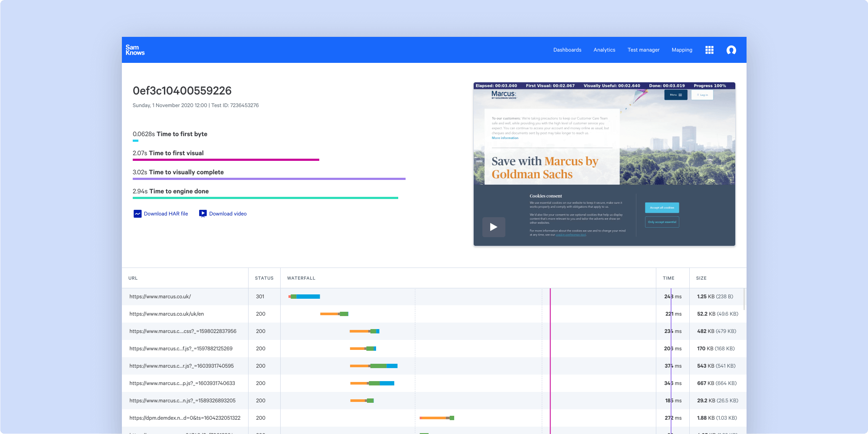868x434 pixels.
Task: Click the Test ID 7236453276 text
Action: (235, 105)
